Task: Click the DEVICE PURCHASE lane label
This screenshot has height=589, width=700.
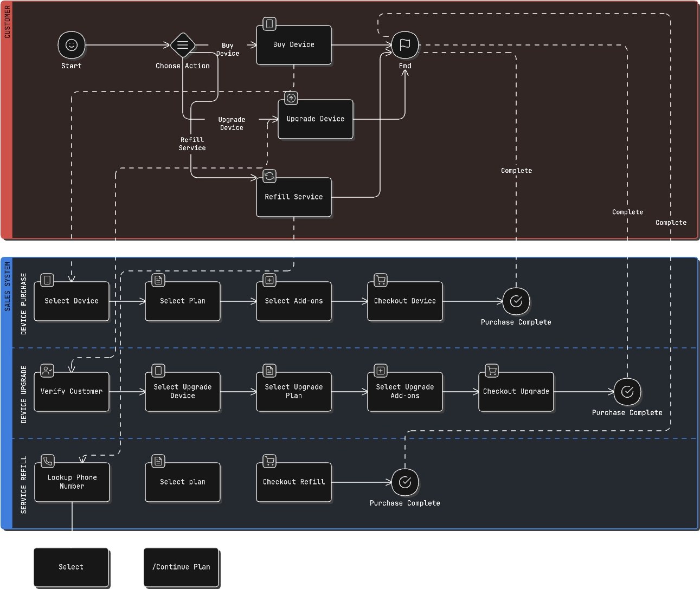Action: (x=23, y=304)
